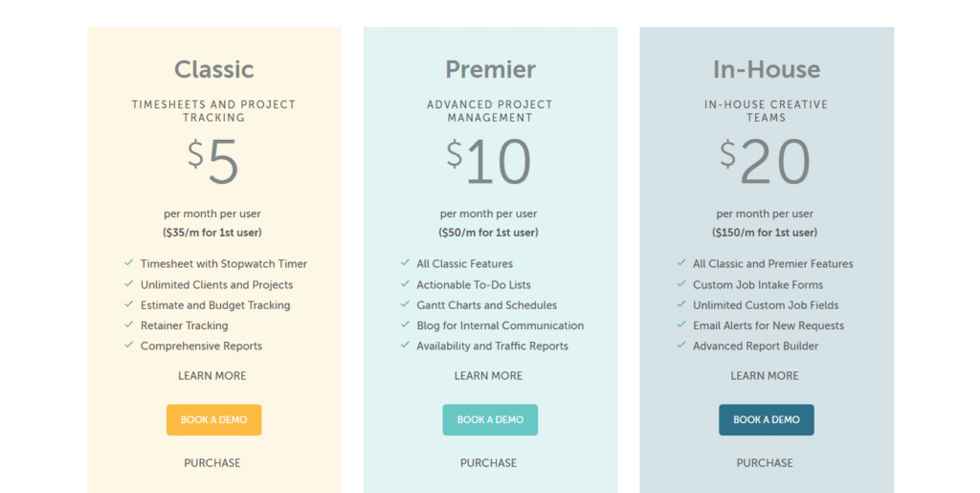Purchase the In-House plan
980x493 pixels.
765,463
